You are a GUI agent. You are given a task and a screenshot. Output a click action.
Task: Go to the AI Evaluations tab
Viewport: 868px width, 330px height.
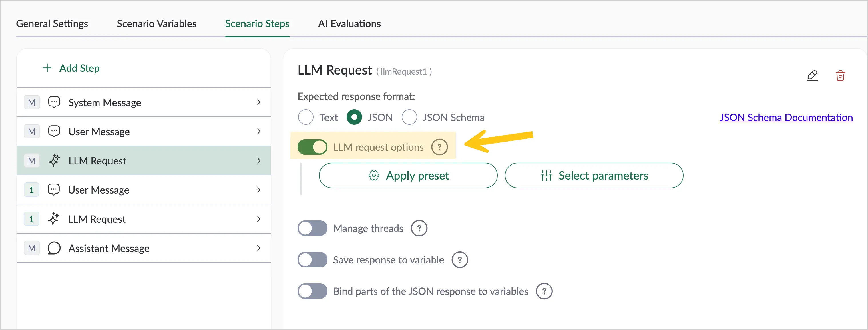(x=349, y=24)
